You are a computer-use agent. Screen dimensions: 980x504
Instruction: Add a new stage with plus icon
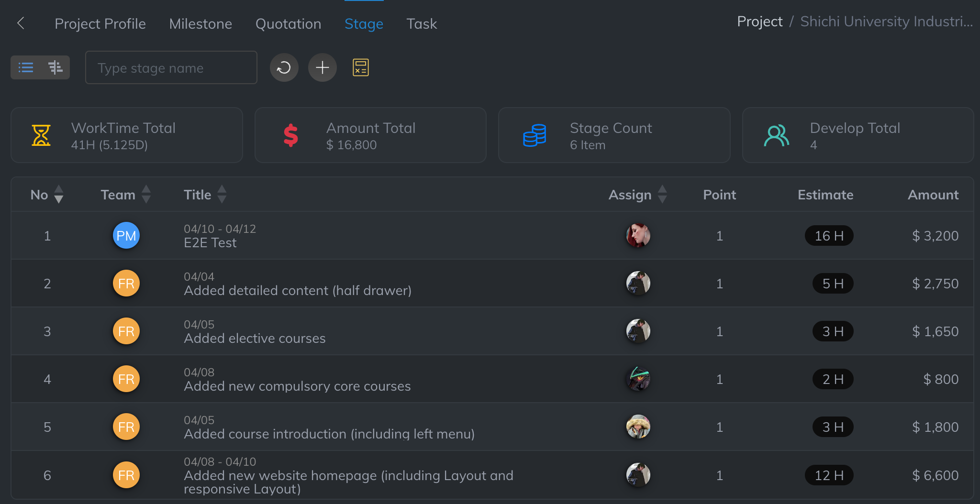(322, 67)
